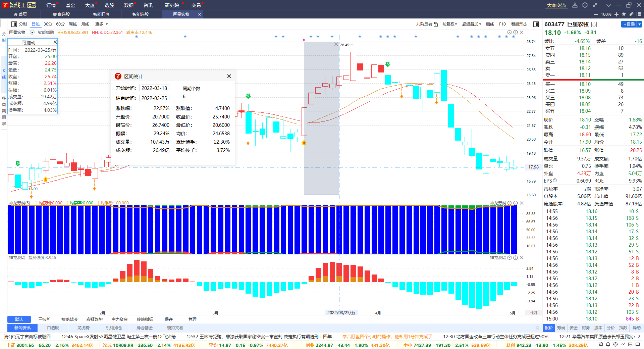Click the message bubble icon in status bar

tap(630, 345)
